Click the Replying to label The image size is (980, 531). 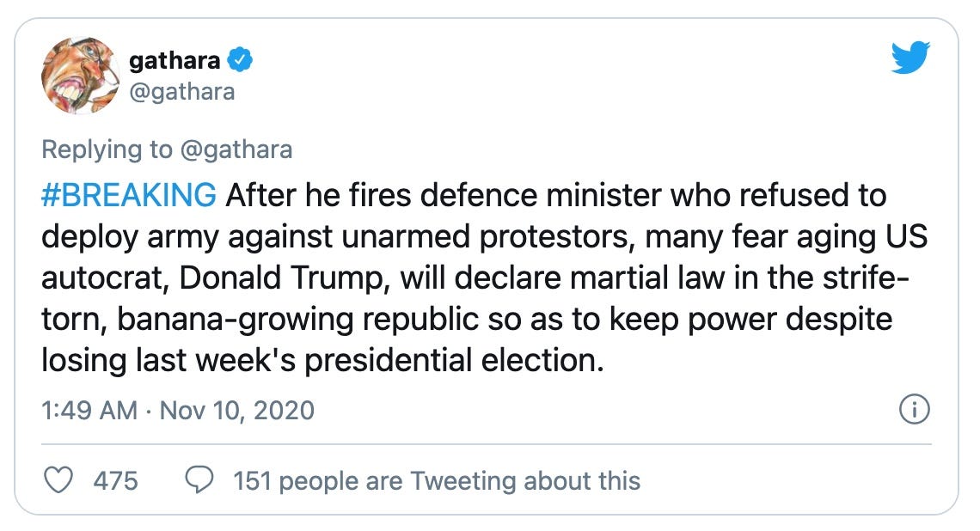coord(107,150)
